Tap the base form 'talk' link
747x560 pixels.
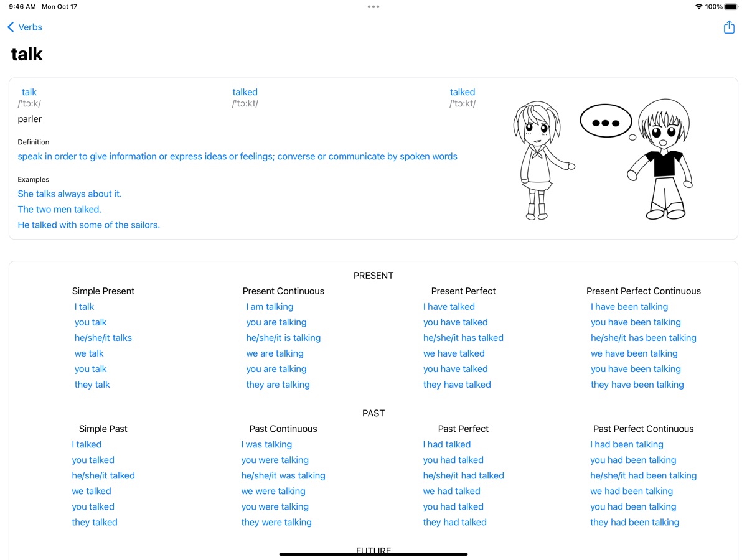pos(29,92)
